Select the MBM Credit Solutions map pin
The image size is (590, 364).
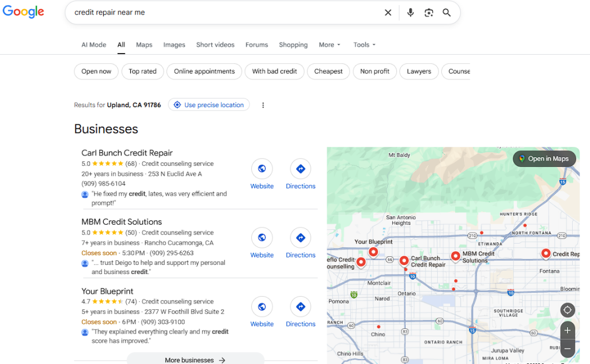(x=456, y=256)
